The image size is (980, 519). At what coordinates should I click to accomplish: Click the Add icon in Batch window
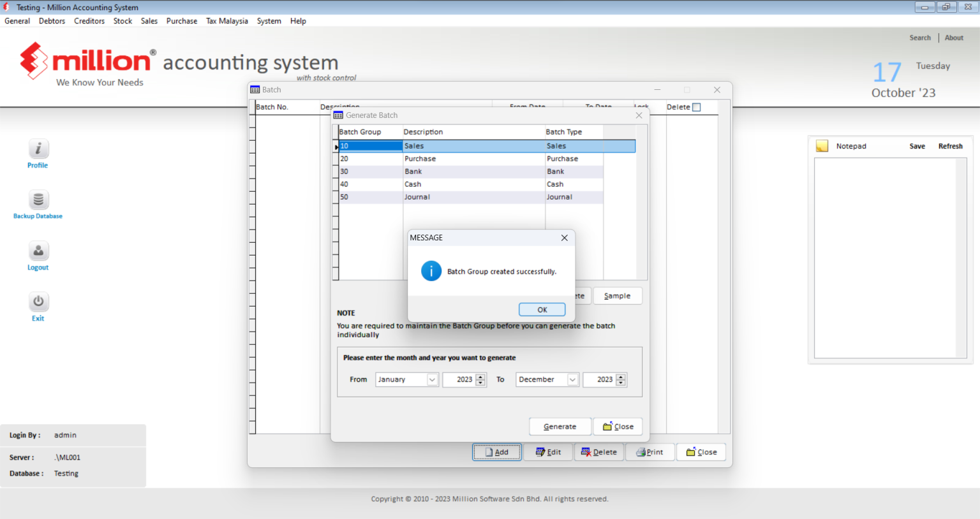point(488,452)
